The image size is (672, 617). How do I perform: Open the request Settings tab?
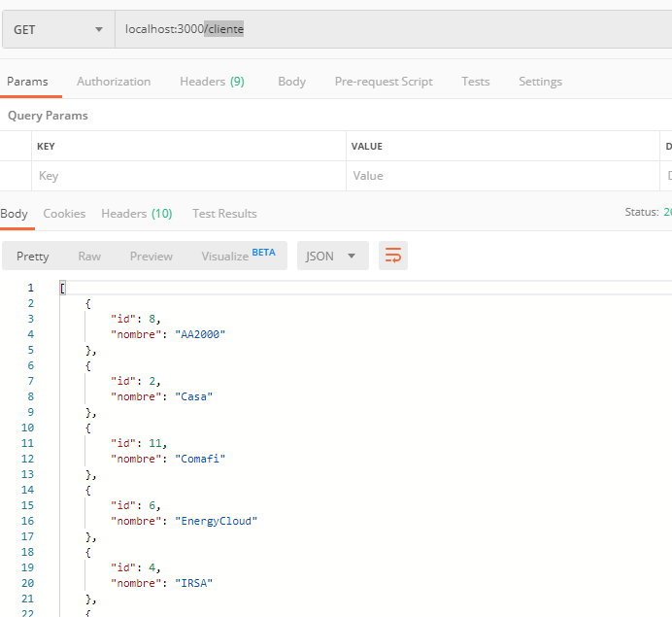pos(540,82)
